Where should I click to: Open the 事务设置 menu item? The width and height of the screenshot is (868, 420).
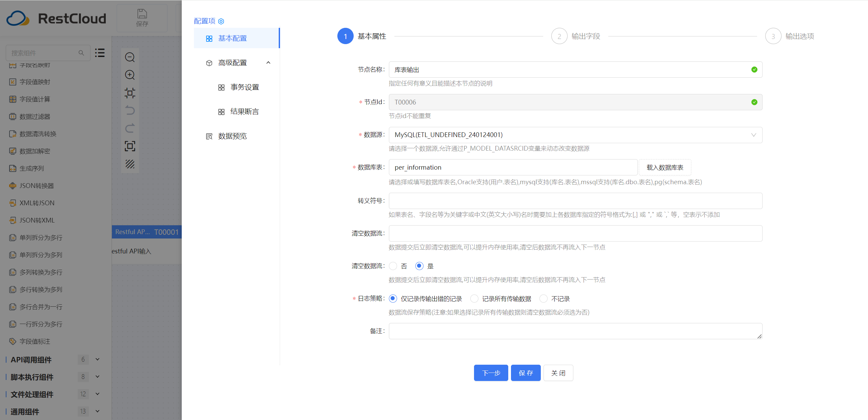tap(244, 87)
